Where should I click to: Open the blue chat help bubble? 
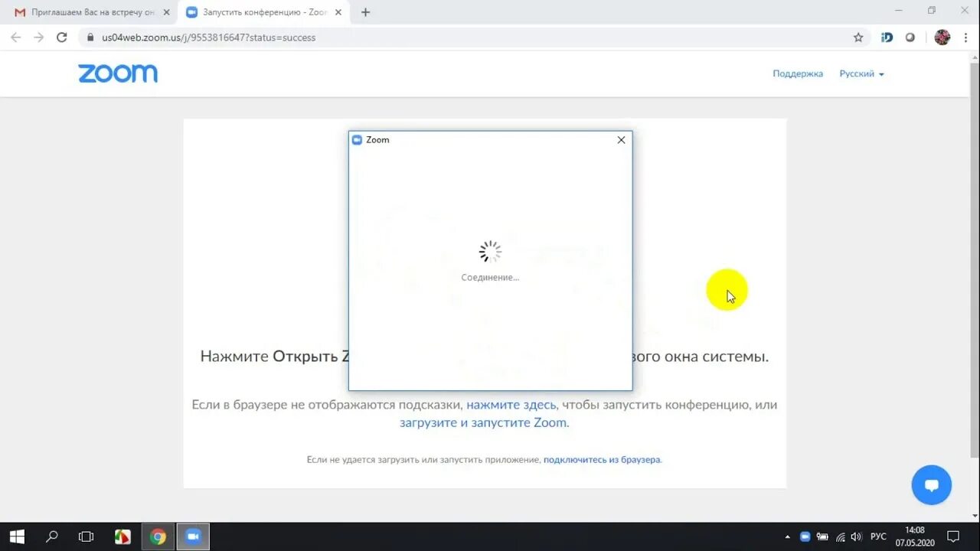point(931,485)
